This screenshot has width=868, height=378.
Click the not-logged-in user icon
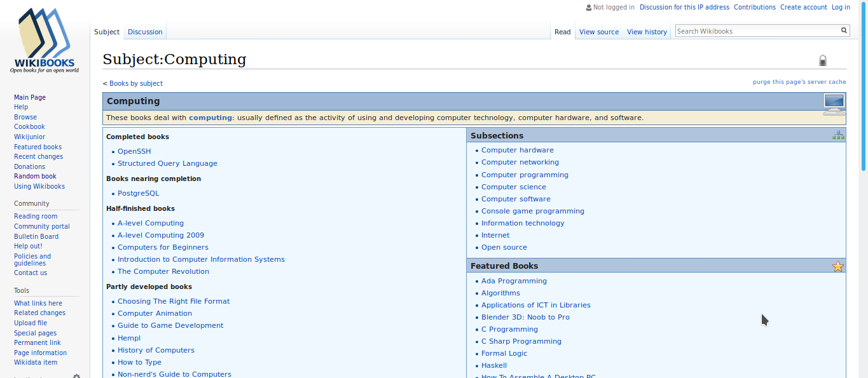[x=588, y=8]
